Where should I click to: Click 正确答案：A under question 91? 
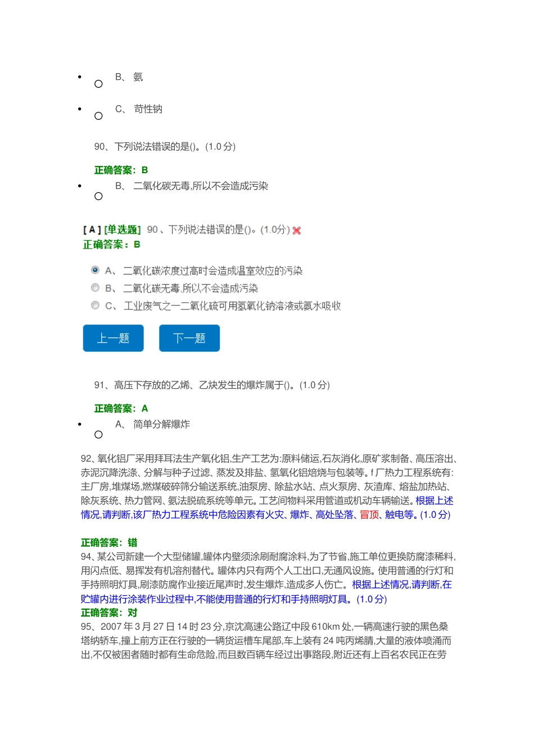(x=121, y=408)
